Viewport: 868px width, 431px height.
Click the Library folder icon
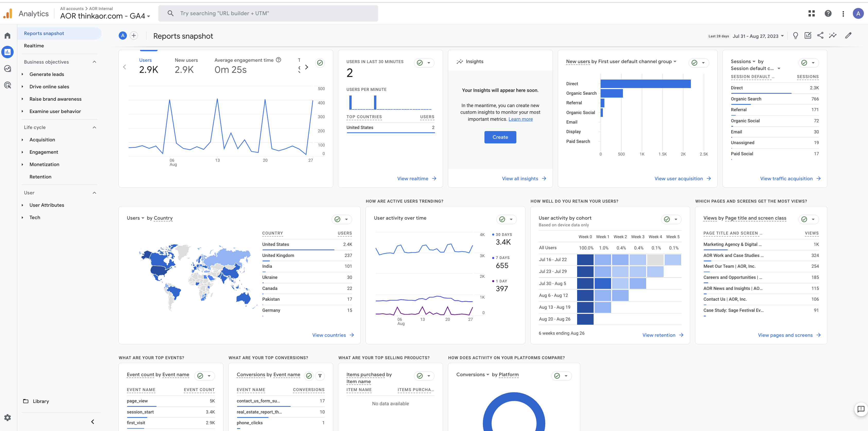(25, 401)
